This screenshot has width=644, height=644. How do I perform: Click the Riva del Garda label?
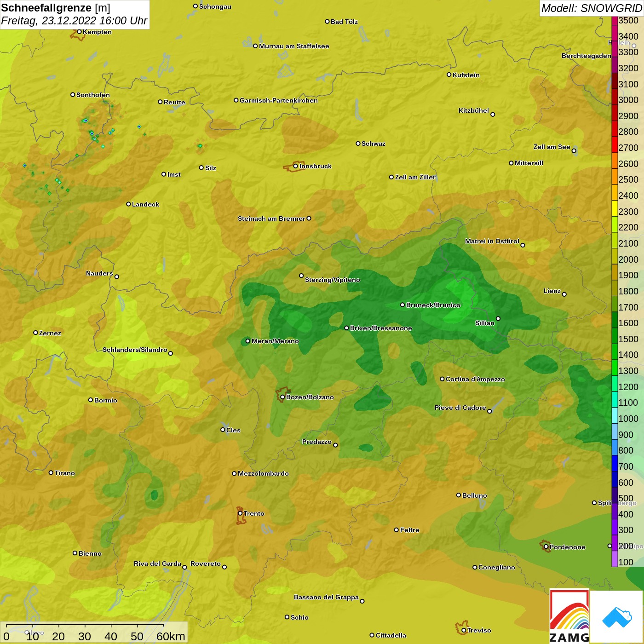pos(157,563)
